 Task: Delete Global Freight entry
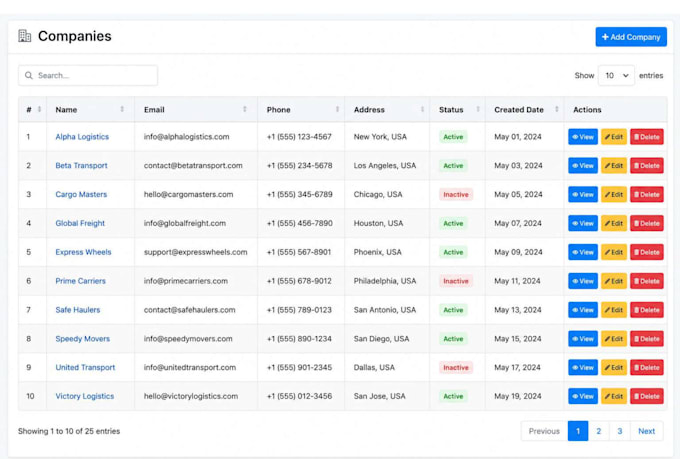[x=647, y=223]
